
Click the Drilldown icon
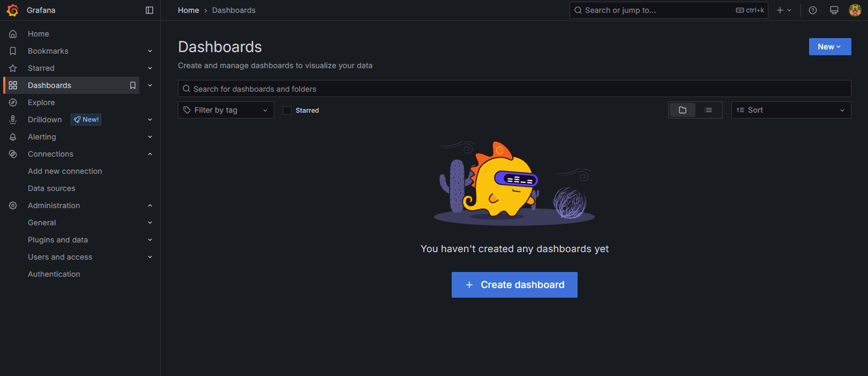[x=13, y=120]
